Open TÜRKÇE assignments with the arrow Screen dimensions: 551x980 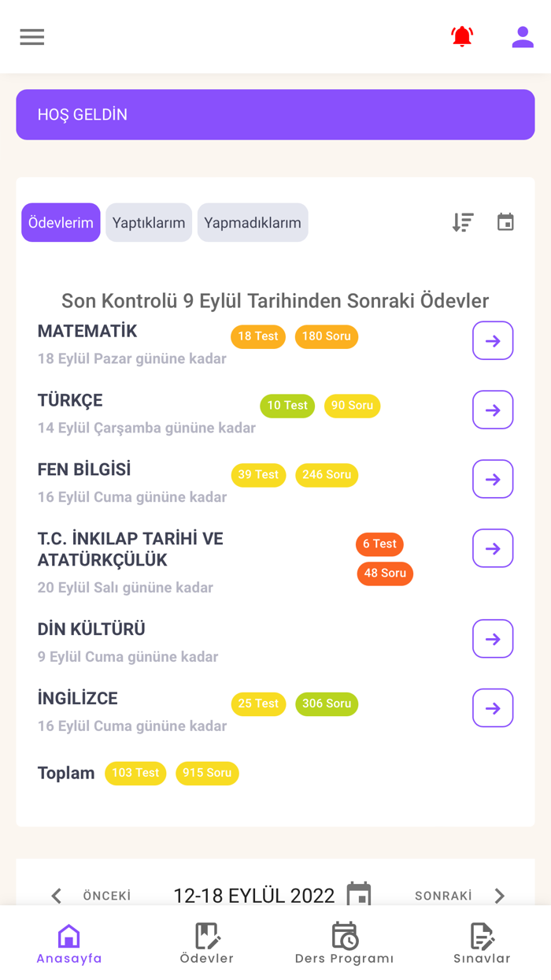point(493,410)
